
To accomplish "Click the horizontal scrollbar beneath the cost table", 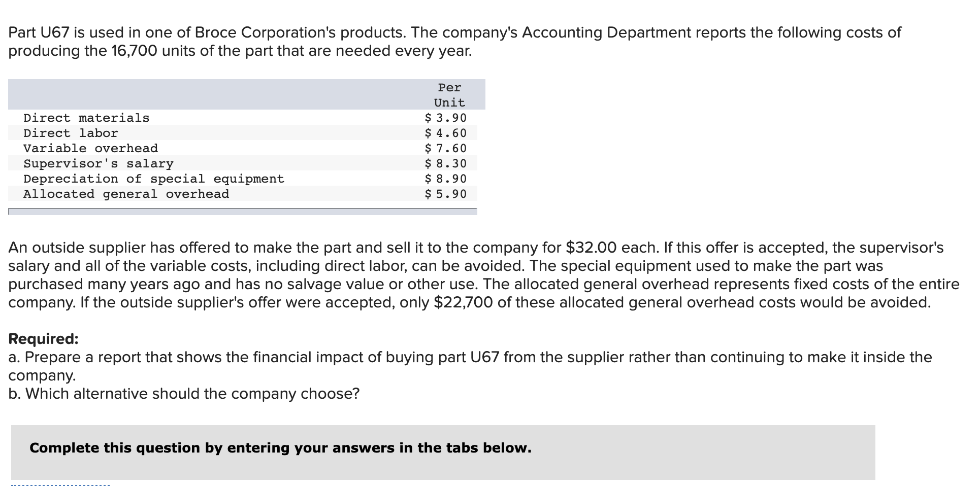I will click(x=243, y=211).
